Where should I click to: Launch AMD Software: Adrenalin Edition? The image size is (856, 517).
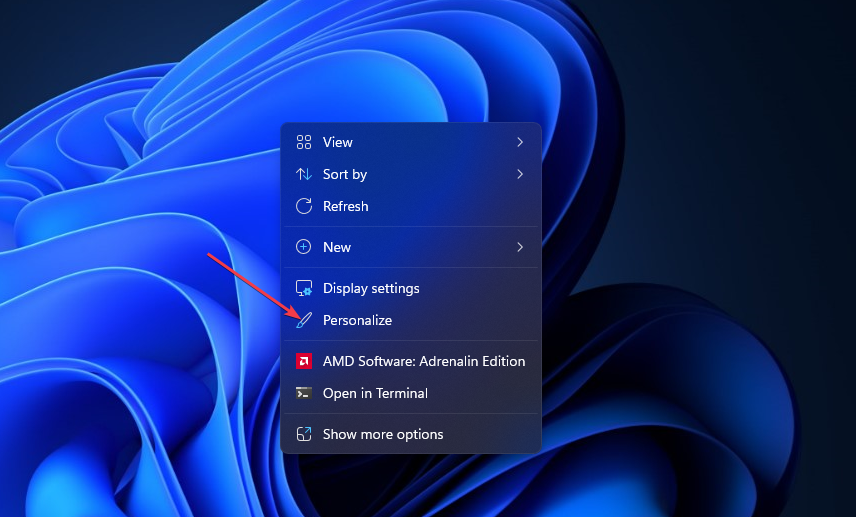click(411, 361)
